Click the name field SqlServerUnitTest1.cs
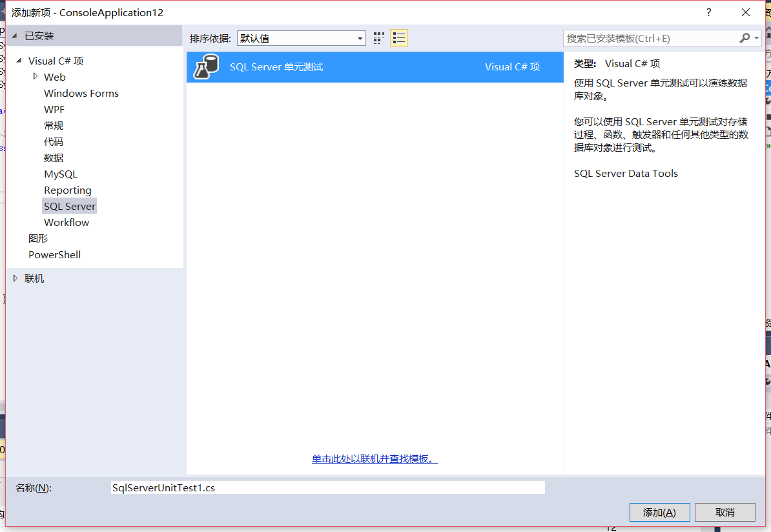 click(x=327, y=487)
